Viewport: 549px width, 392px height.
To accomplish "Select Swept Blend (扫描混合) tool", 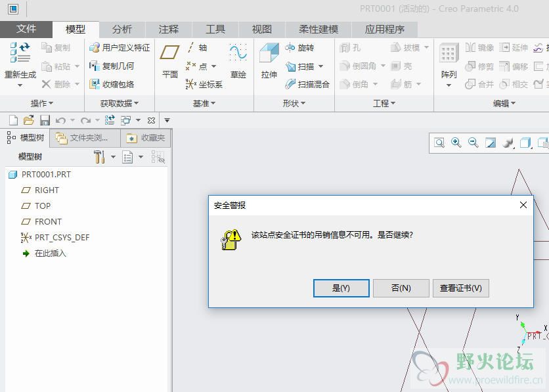I will click(x=307, y=84).
